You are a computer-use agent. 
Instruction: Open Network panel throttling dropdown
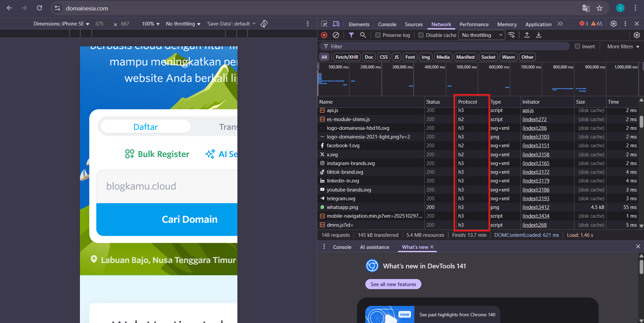tap(482, 35)
